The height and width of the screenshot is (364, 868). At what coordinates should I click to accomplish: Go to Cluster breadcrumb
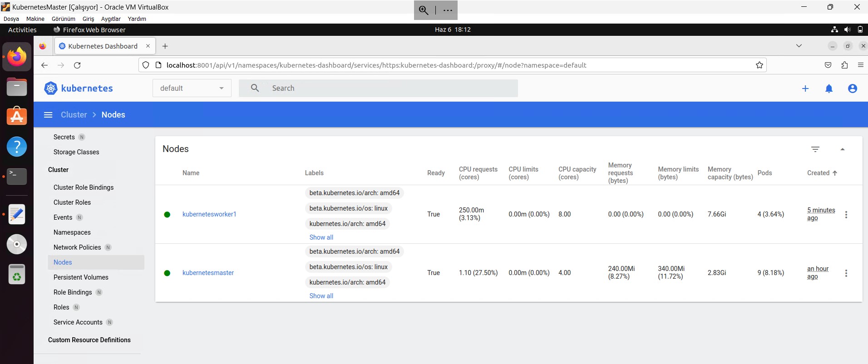[x=74, y=115]
